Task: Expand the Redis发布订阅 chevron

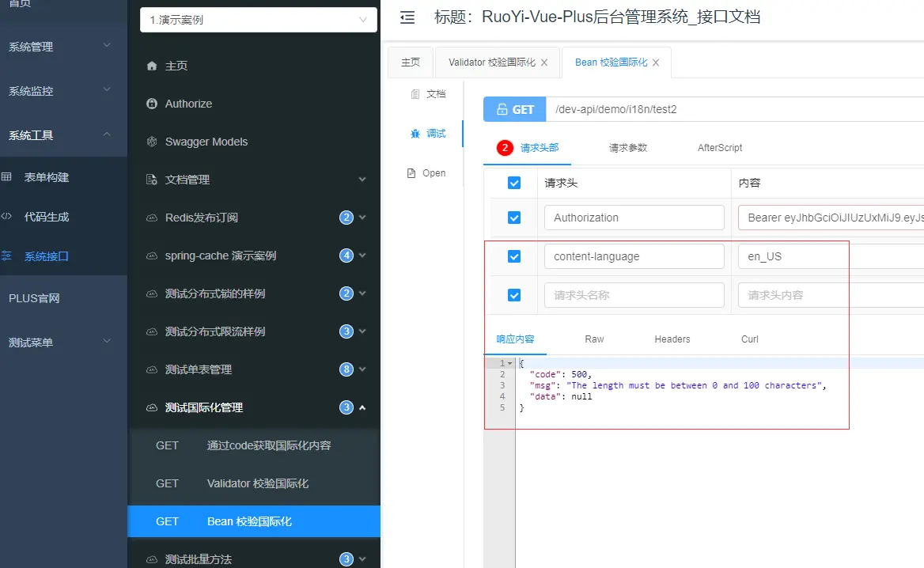Action: point(362,218)
